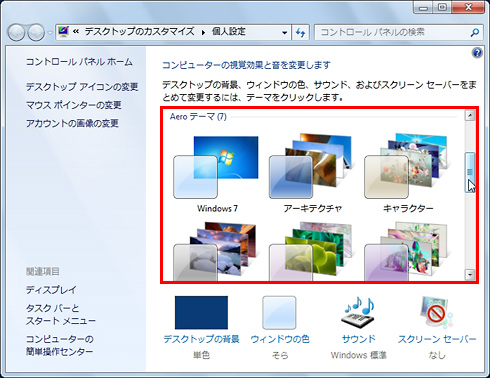The width and height of the screenshot is (490, 378).
Task: Click the 単色 label under desktop background
Action: coord(201,355)
